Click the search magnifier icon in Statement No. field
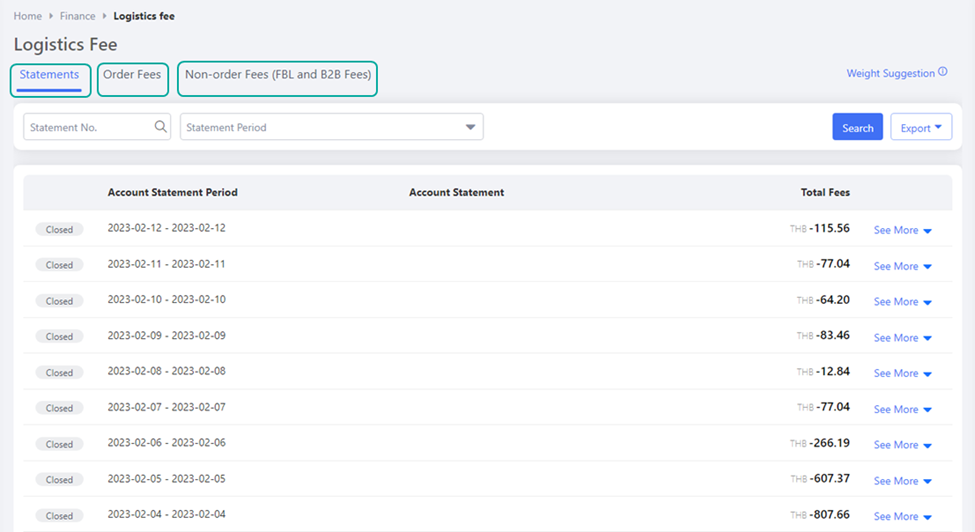The height and width of the screenshot is (532, 975). 161,127
